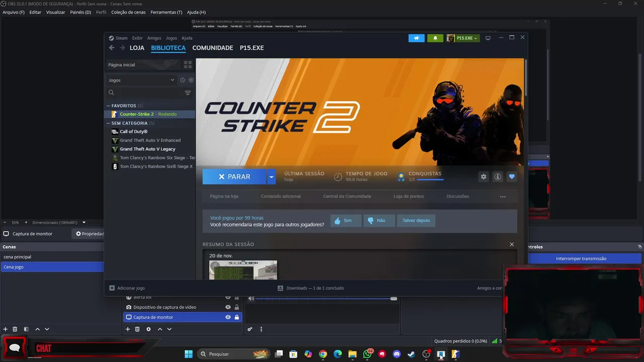
Task: Hide the Captura de monitor source
Action: pos(228,317)
